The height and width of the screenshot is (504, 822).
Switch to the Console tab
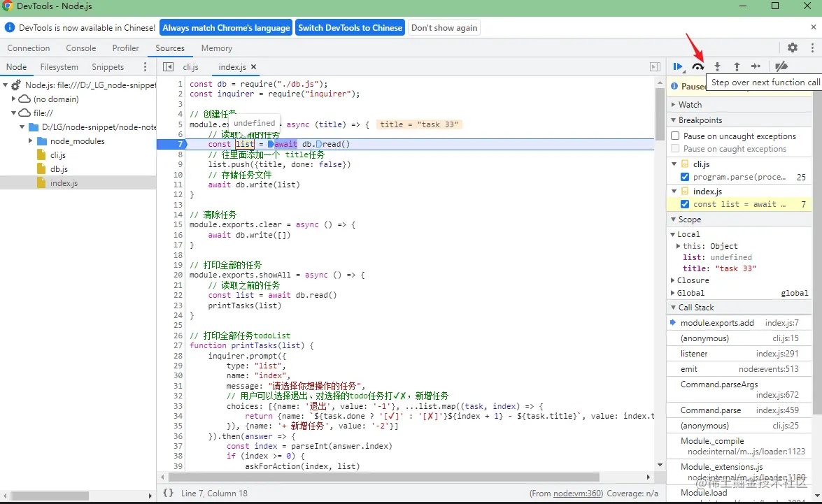[80, 48]
